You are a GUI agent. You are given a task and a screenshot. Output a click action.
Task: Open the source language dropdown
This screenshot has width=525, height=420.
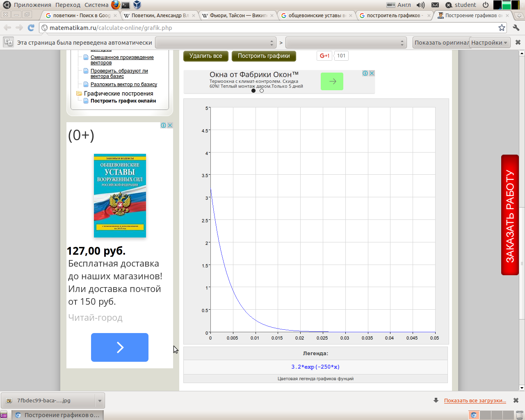(216, 43)
